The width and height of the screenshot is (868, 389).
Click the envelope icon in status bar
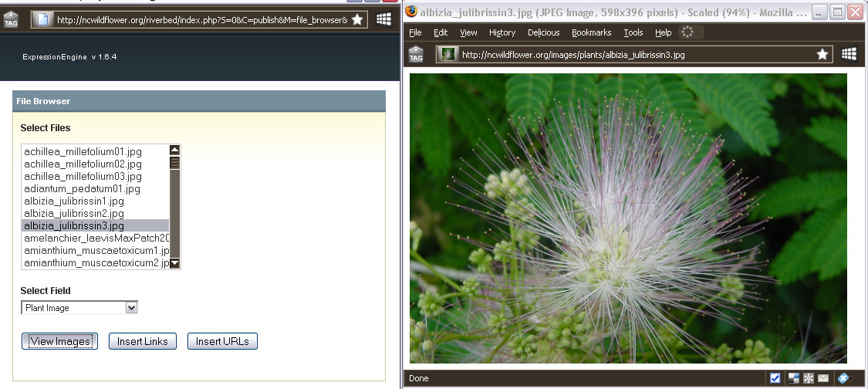pyautogui.click(x=823, y=378)
